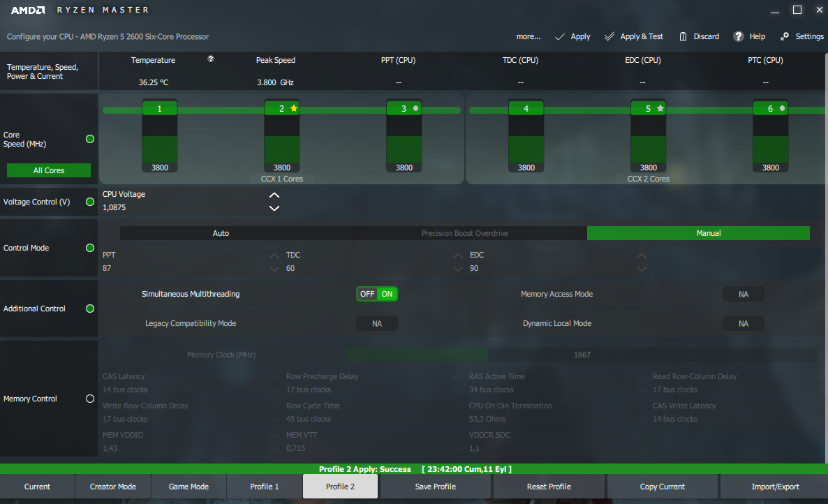Decrease EDC value down chevron

click(x=641, y=269)
